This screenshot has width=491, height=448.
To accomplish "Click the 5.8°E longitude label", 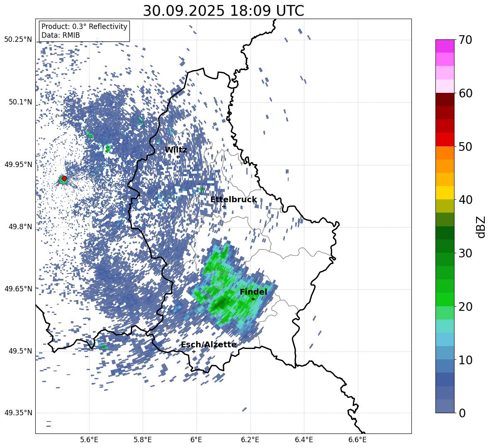I will coord(143,440).
